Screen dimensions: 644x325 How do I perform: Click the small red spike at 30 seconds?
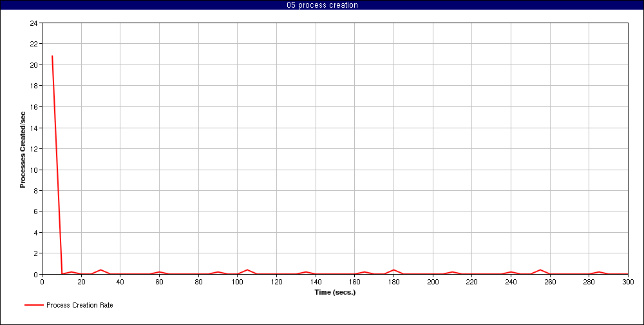click(100, 270)
